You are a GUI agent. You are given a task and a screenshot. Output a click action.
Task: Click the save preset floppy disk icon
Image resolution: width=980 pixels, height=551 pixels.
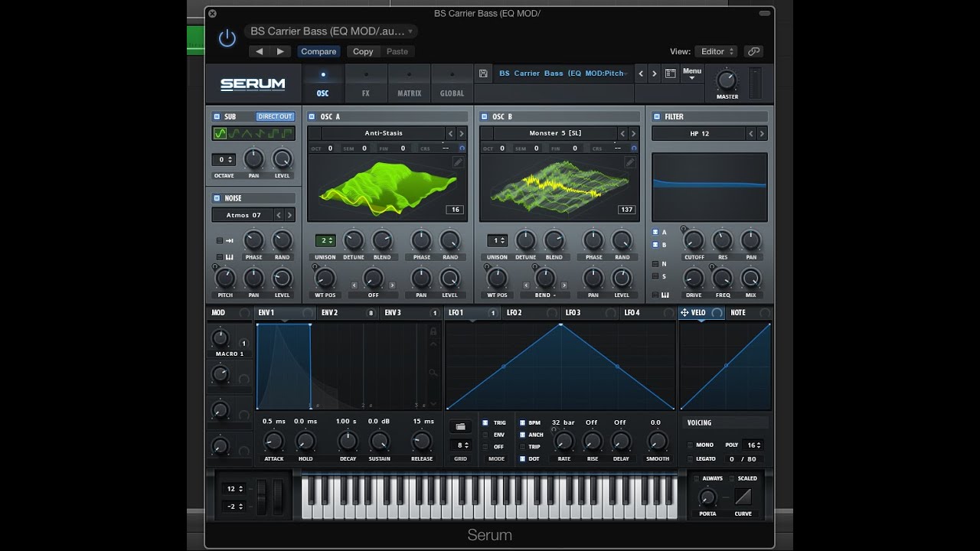click(x=483, y=73)
